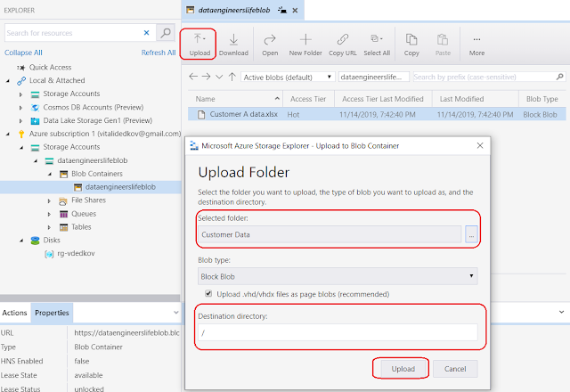Click the search magnifier in Explorer
The image size is (570, 392).
coord(166,33)
